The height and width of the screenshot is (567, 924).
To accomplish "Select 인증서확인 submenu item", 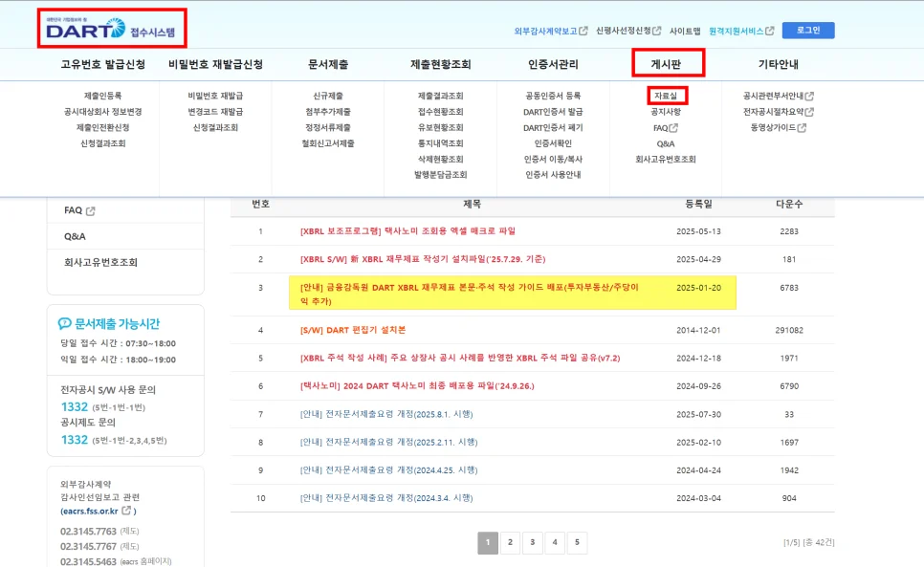I will pos(553,143).
